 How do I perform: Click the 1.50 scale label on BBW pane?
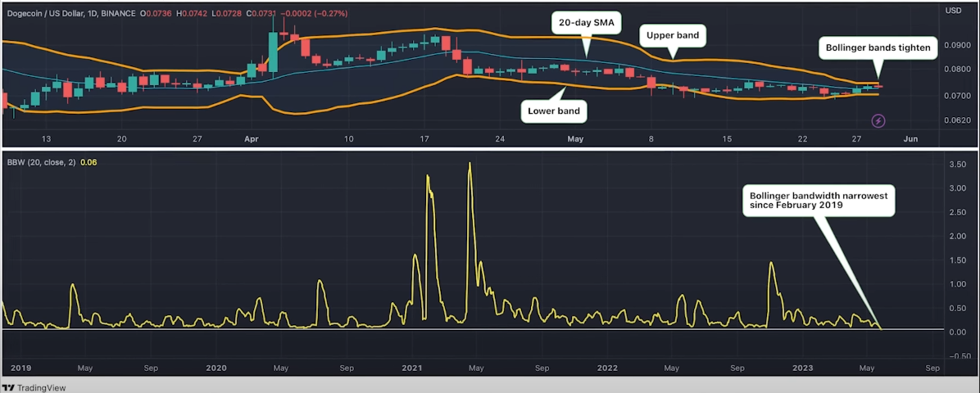(958, 260)
